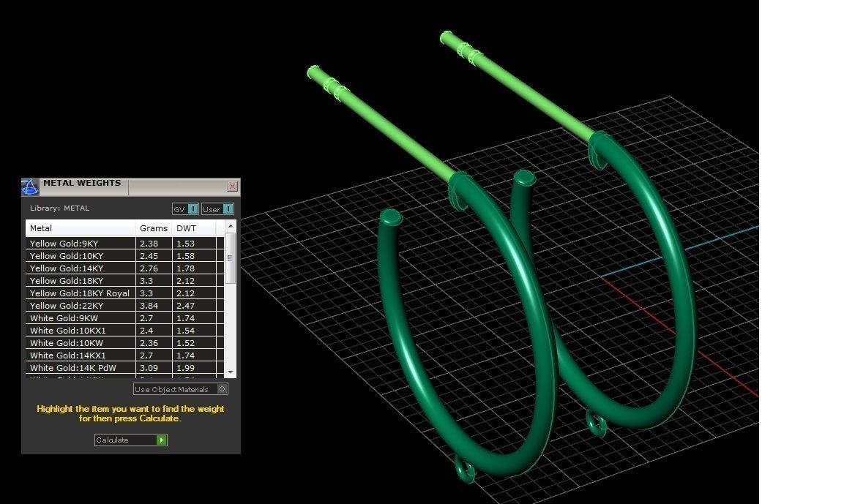Click the 2.4 grams value
Image resolution: width=844 pixels, height=504 pixels.
point(146,330)
